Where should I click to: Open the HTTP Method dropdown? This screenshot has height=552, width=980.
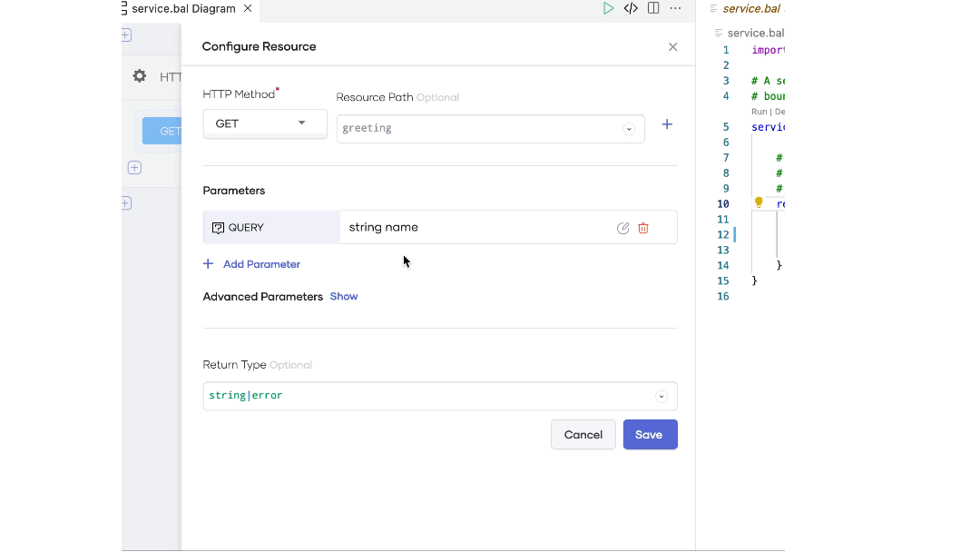coord(302,123)
